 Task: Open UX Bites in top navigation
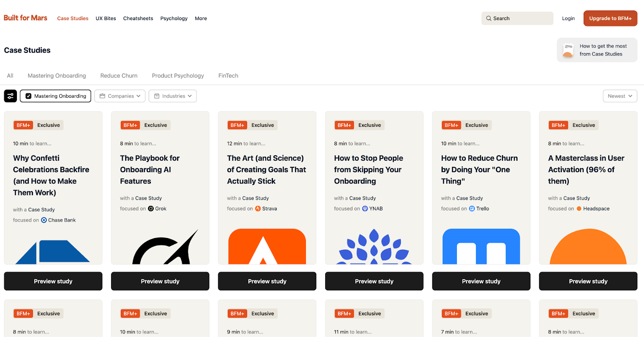106,18
